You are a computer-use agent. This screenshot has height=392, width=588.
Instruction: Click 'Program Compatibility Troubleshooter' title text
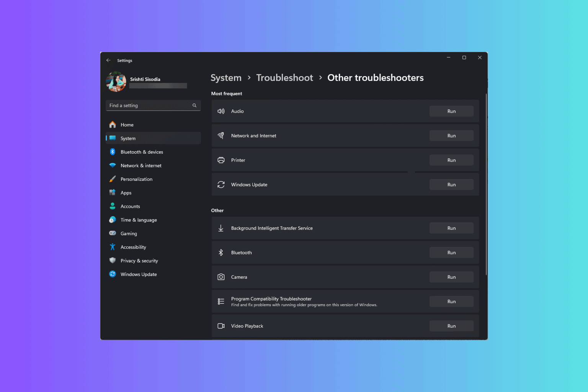(271, 299)
